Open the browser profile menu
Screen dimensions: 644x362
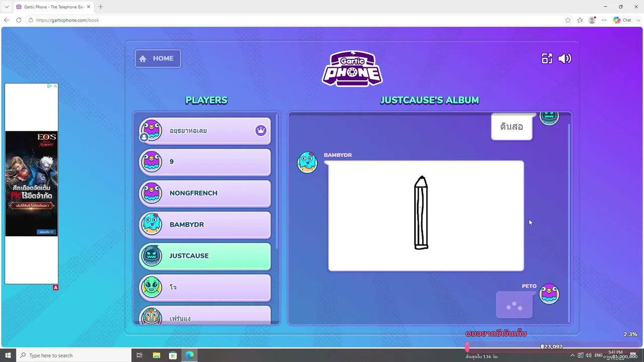point(592,20)
